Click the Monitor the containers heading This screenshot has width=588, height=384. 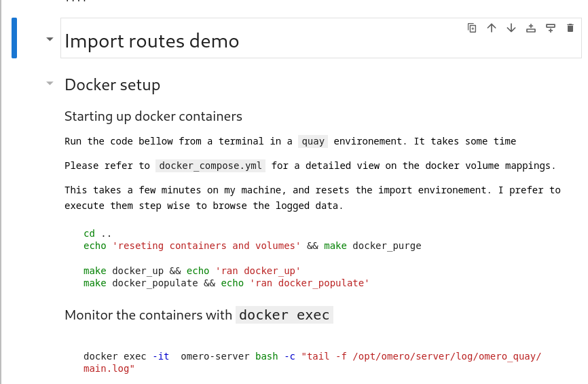198,315
